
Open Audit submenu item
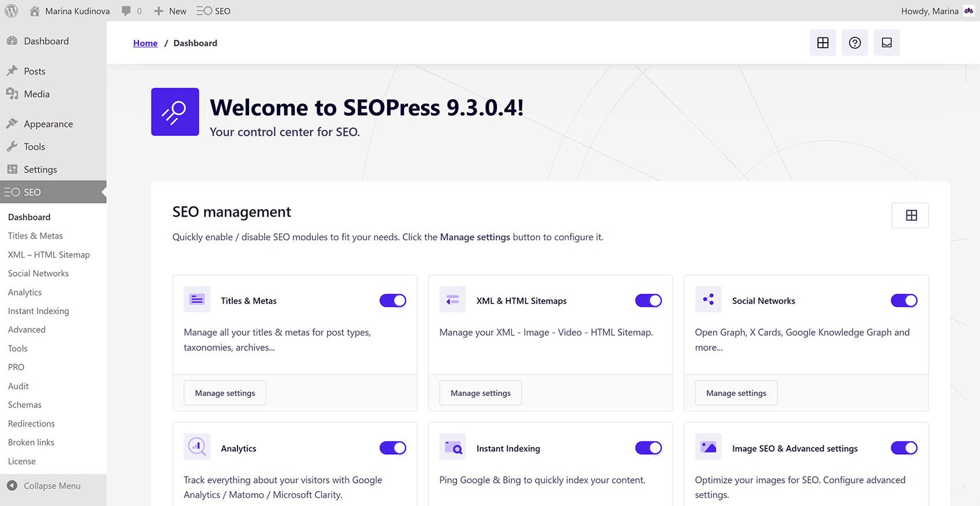pos(18,386)
